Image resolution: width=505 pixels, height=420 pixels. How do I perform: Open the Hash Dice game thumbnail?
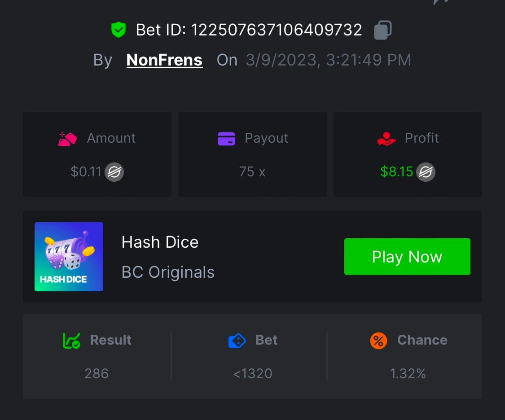[69, 257]
